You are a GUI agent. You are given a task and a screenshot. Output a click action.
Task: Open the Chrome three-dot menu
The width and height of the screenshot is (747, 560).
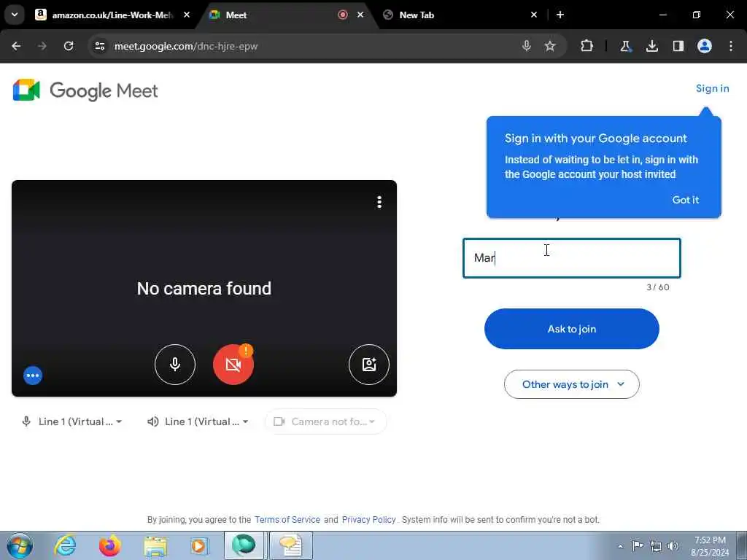pos(731,46)
